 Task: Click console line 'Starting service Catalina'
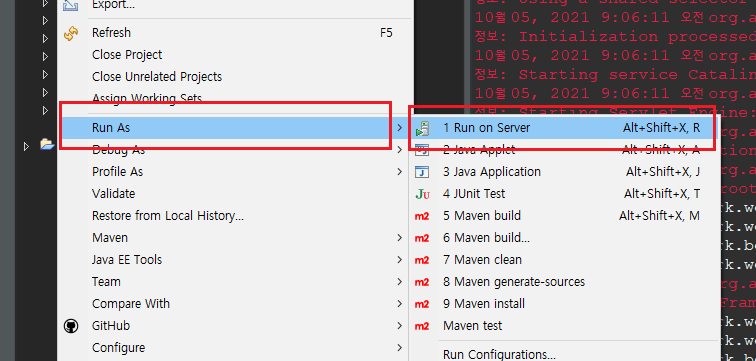coord(615,75)
